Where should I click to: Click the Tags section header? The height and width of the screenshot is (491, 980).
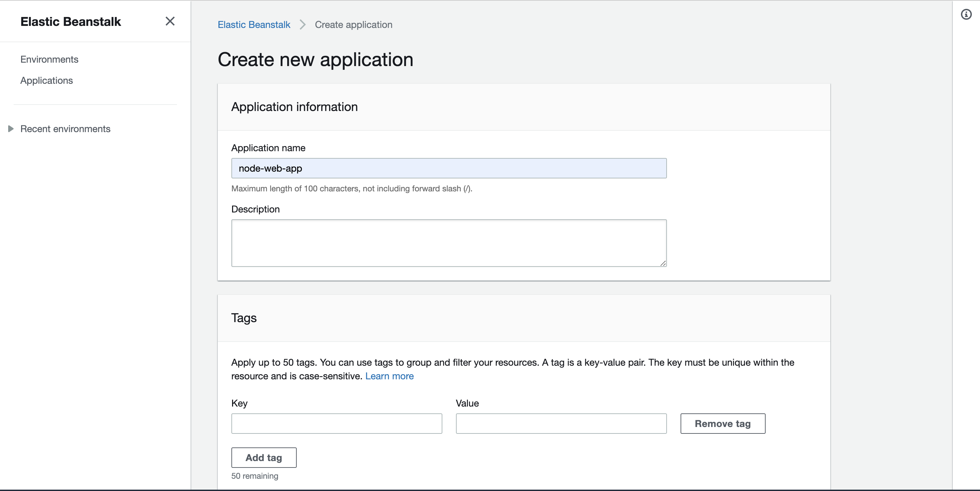pos(244,318)
